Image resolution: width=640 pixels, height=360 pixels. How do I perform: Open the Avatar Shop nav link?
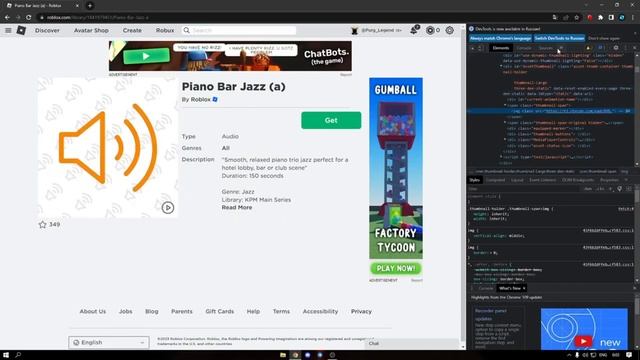(x=91, y=30)
